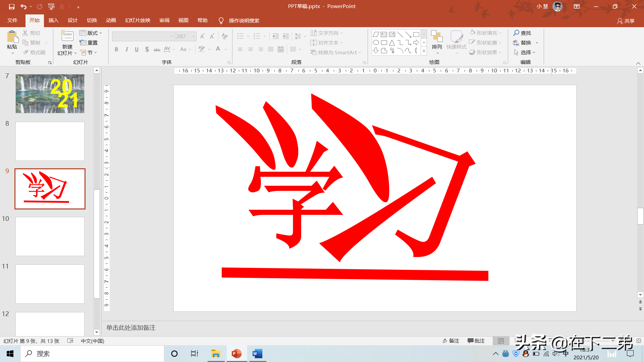
Task: Increase font size with the larger A icon
Action: pos(202,36)
